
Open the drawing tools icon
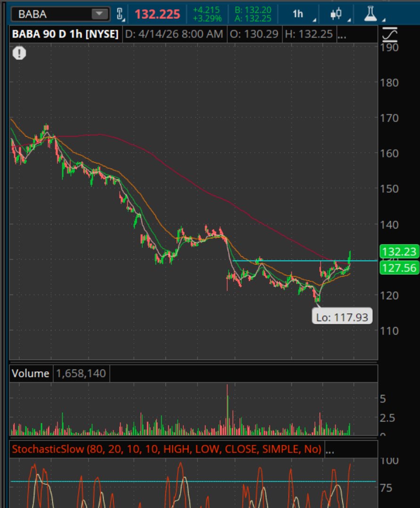[x=390, y=35]
